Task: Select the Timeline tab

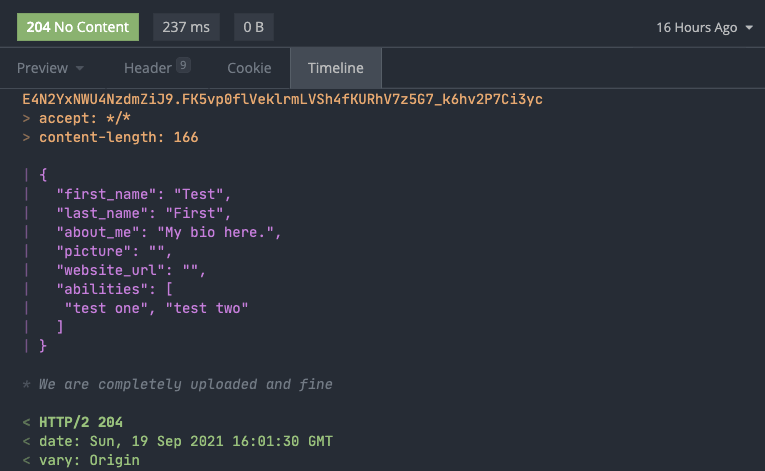Action: 336,68
